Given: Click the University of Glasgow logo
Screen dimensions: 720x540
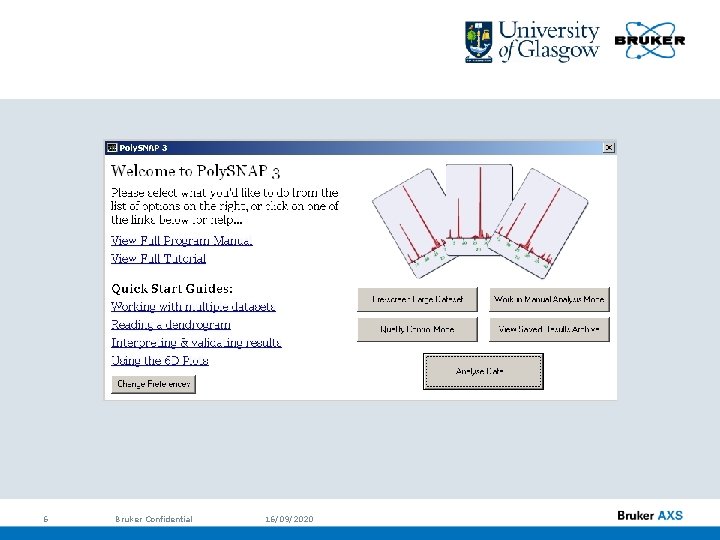Looking at the screenshot, I should tap(532, 42).
